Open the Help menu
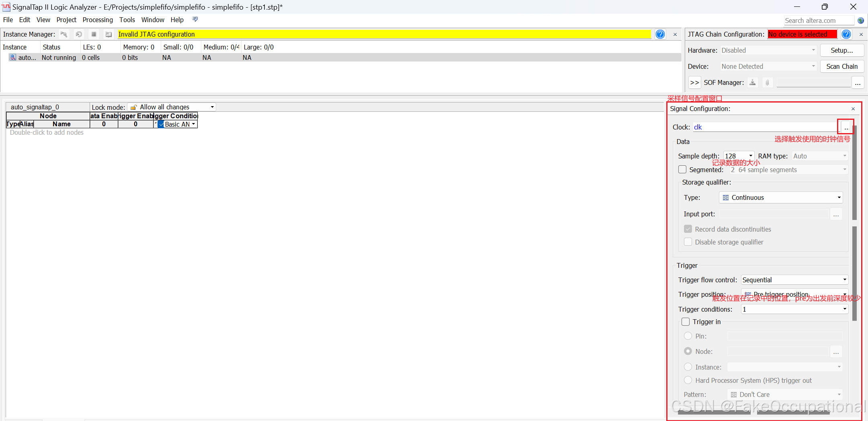This screenshot has width=868, height=421. [x=177, y=20]
